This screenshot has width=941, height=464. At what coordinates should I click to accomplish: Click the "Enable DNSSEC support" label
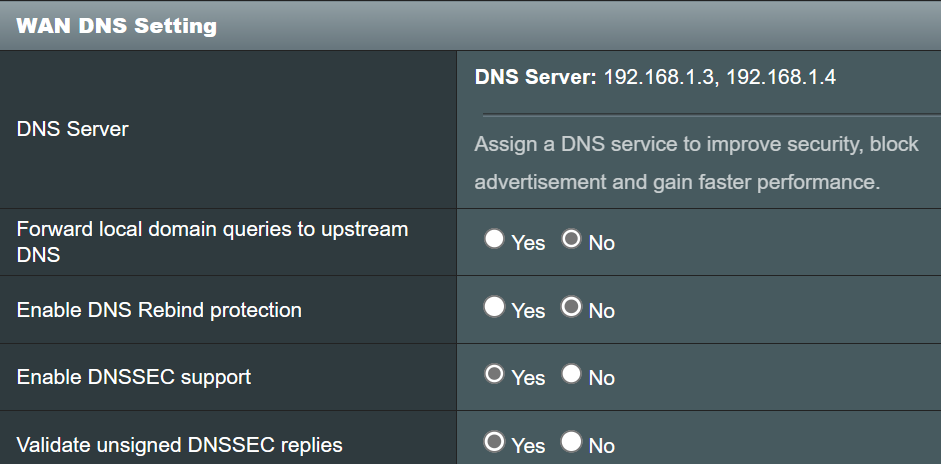134,377
